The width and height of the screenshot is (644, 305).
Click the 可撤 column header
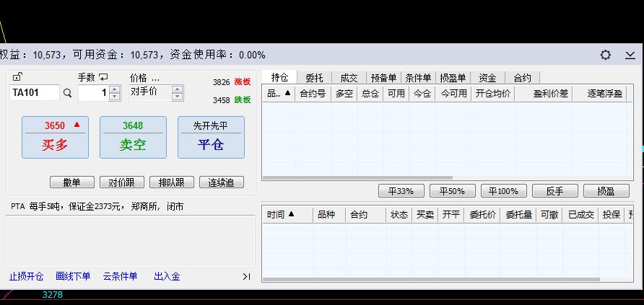[x=549, y=215]
